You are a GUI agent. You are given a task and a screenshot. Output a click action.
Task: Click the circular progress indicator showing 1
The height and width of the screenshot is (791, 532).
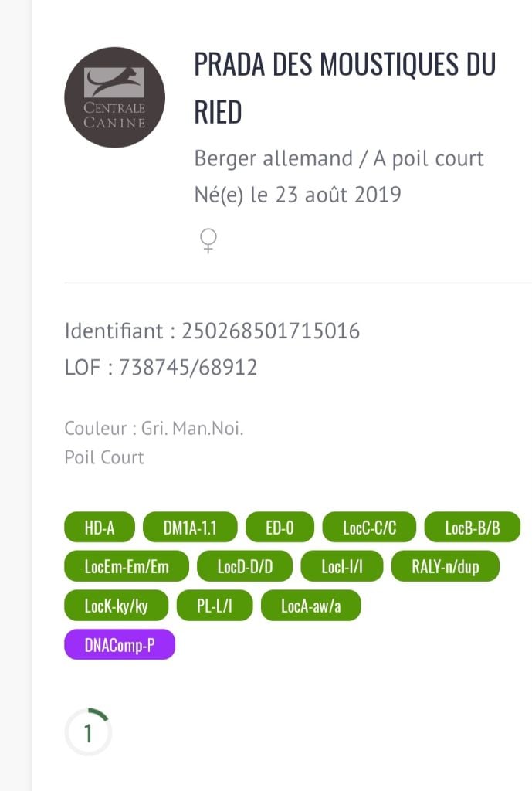click(88, 732)
